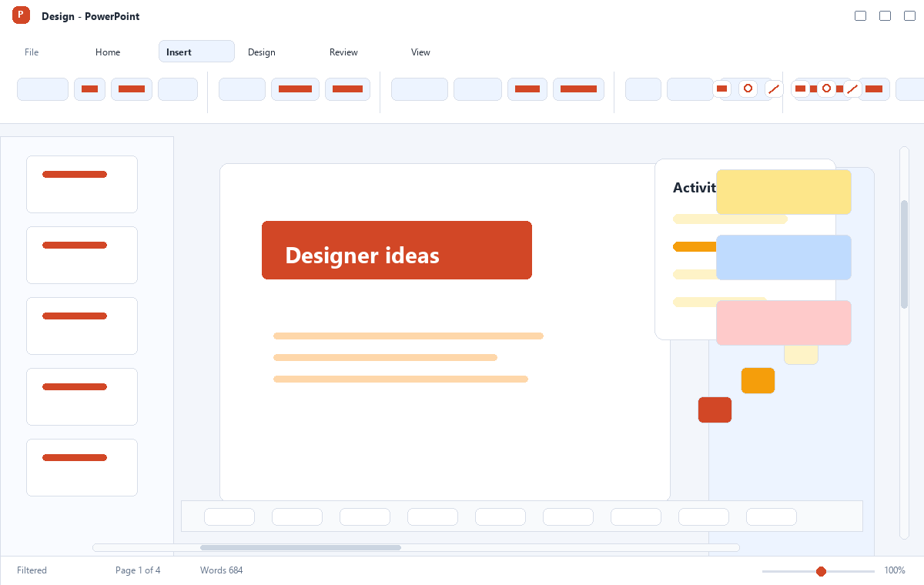This screenshot has height=585, width=924.
Task: Click the vertical scrollbar thumb
Action: coord(904,254)
